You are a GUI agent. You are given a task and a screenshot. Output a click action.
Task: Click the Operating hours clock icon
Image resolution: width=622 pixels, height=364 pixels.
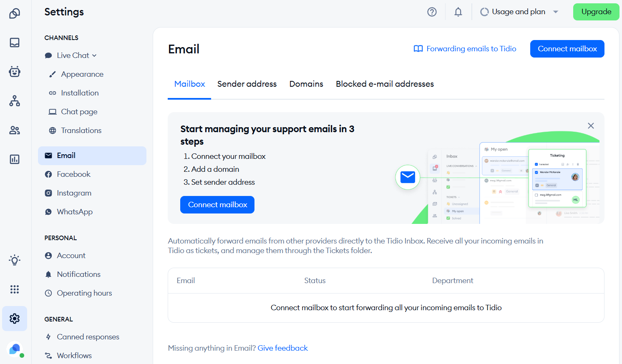48,293
